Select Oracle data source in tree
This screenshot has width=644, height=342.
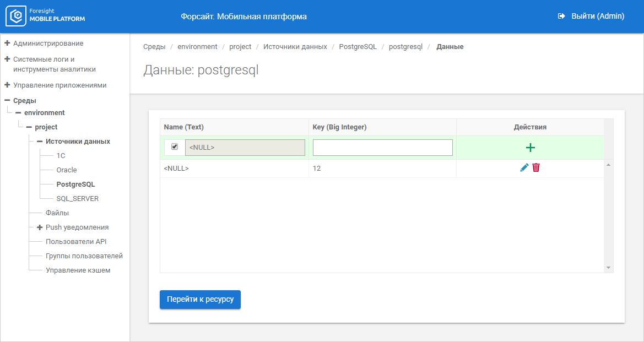67,170
